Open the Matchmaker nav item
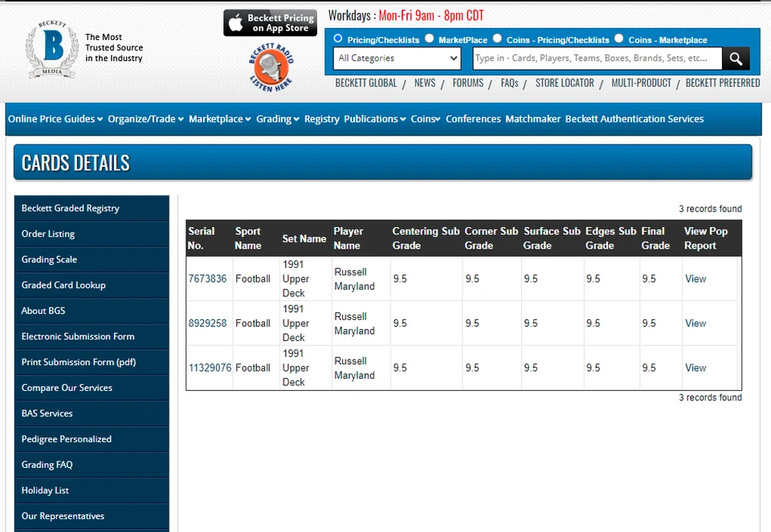Screen dimensions: 771x532 533,119
